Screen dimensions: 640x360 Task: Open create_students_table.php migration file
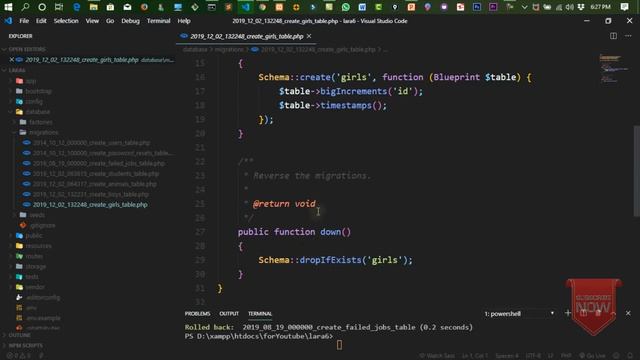coord(96,173)
